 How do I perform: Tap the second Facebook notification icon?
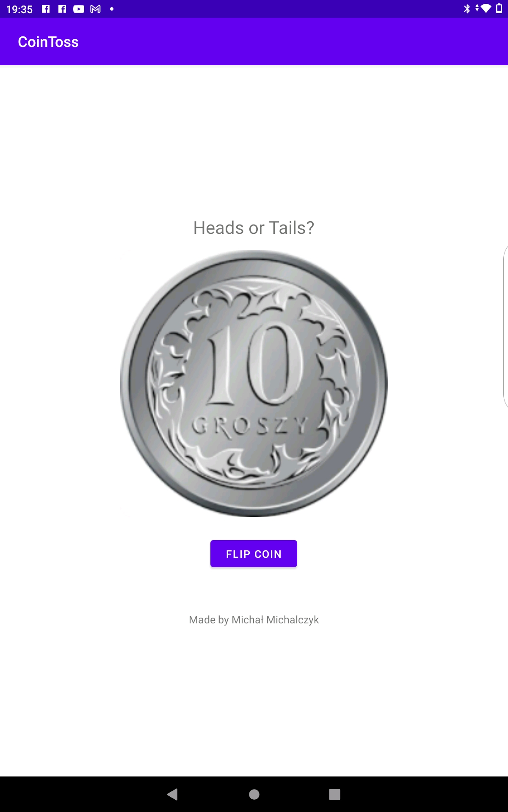coord(62,9)
